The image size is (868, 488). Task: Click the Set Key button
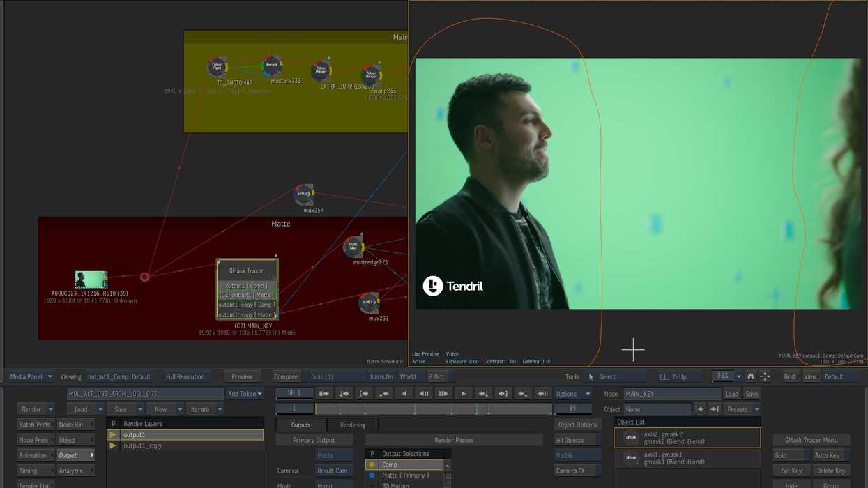[791, 471]
